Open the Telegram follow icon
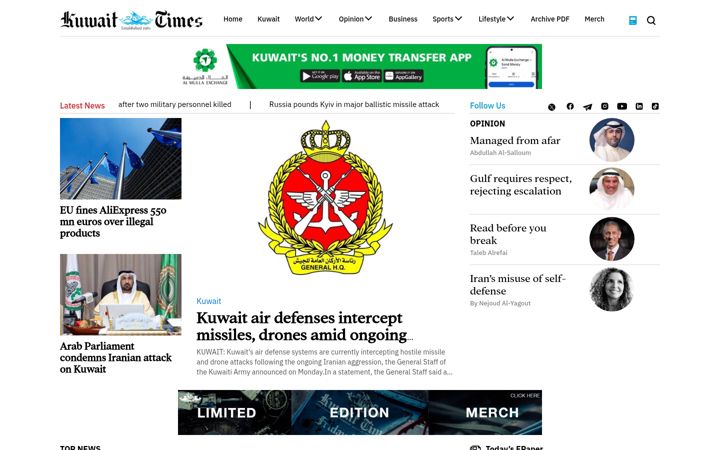720x450 pixels. pyautogui.click(x=587, y=107)
